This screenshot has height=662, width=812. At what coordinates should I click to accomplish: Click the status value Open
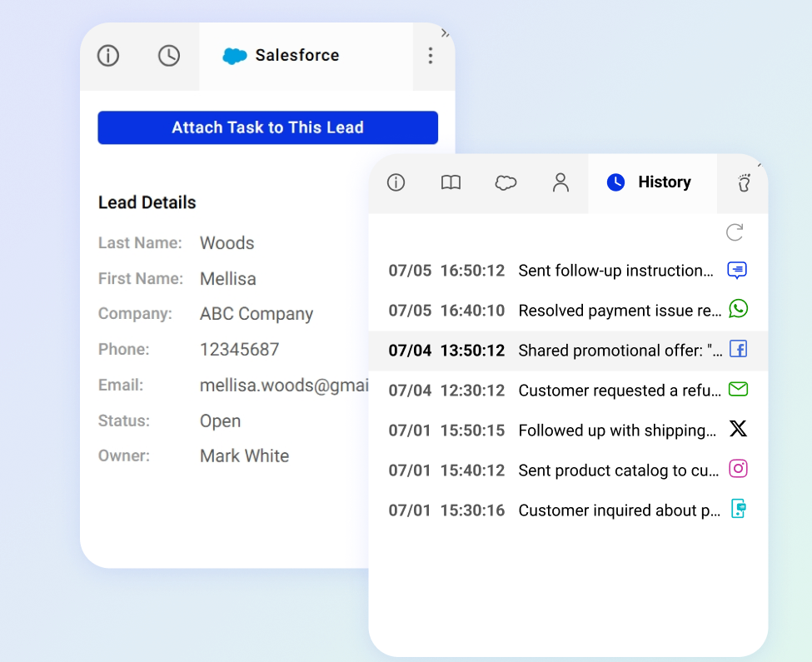click(x=220, y=421)
